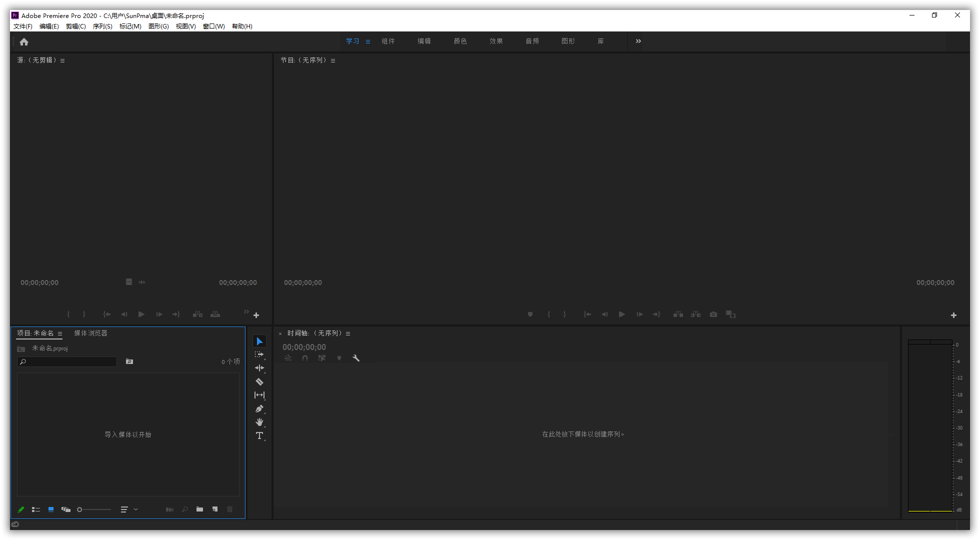Open Source monitor panel menu
Screen dimensions: 980x540
click(x=62, y=60)
